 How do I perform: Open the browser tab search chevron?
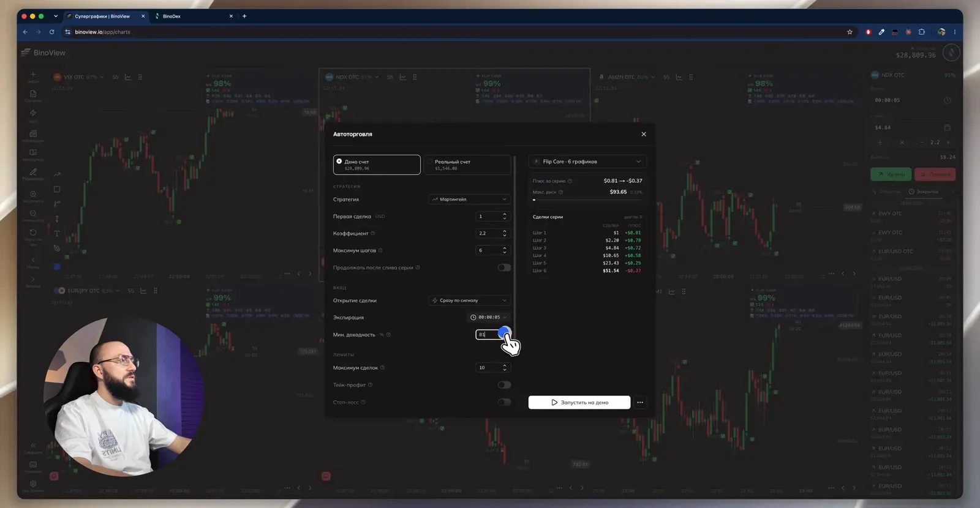(x=56, y=16)
